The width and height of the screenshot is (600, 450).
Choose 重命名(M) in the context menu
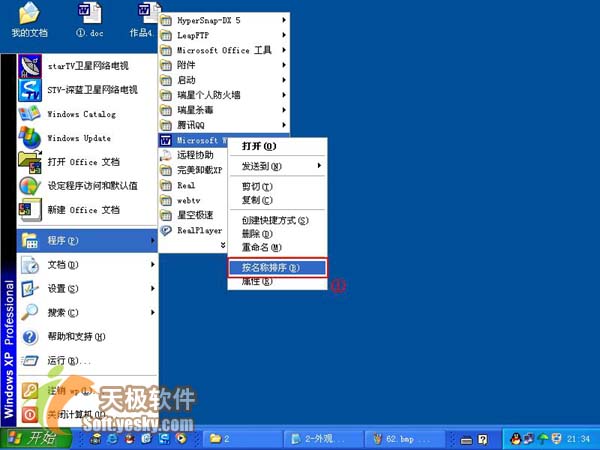(x=277, y=248)
